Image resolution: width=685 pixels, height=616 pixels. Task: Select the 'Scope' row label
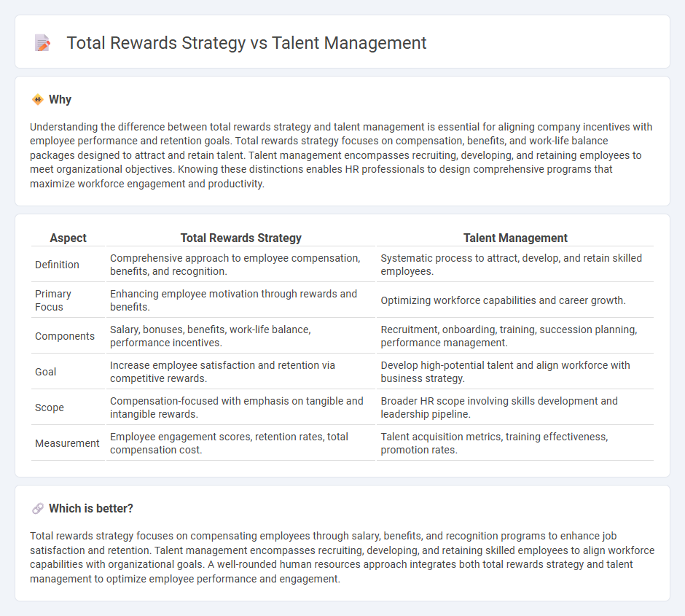(50, 408)
